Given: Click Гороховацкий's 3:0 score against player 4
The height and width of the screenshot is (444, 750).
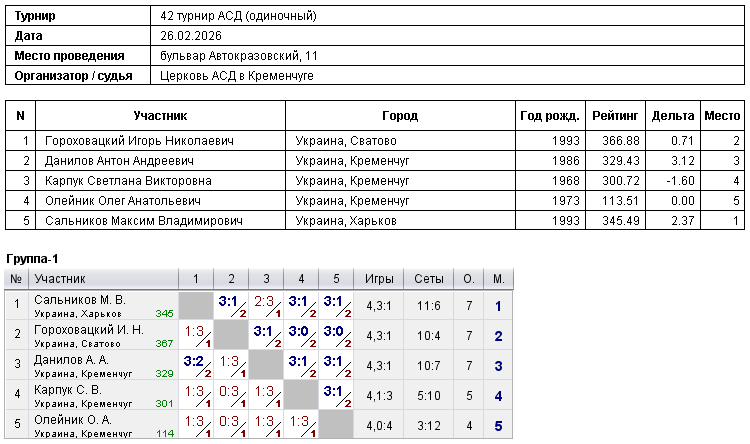Looking at the screenshot, I should [x=299, y=331].
